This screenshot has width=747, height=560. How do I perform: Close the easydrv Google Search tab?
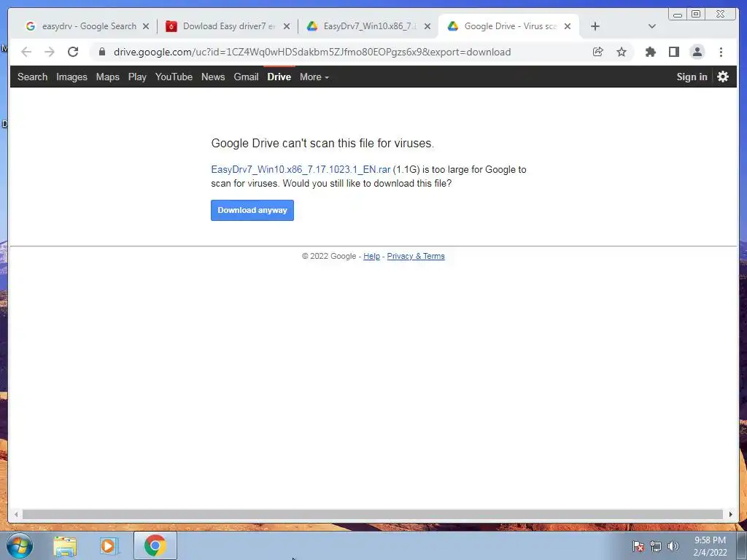pos(146,26)
